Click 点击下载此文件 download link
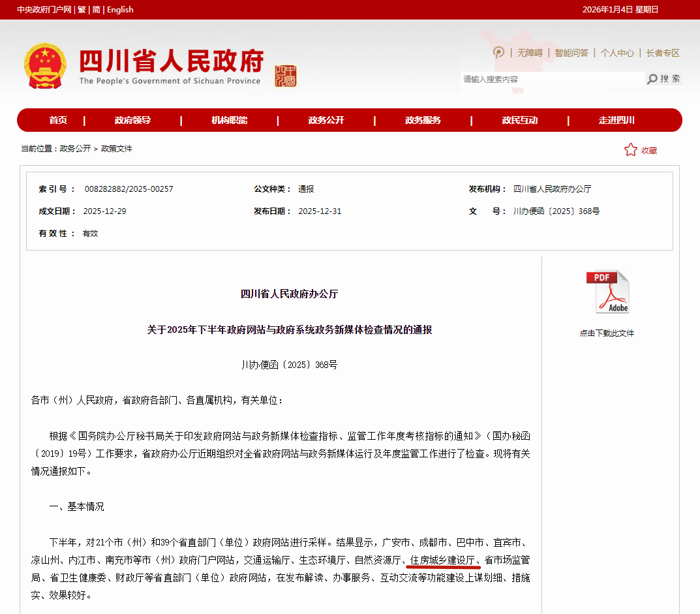700x614 pixels. click(x=607, y=333)
